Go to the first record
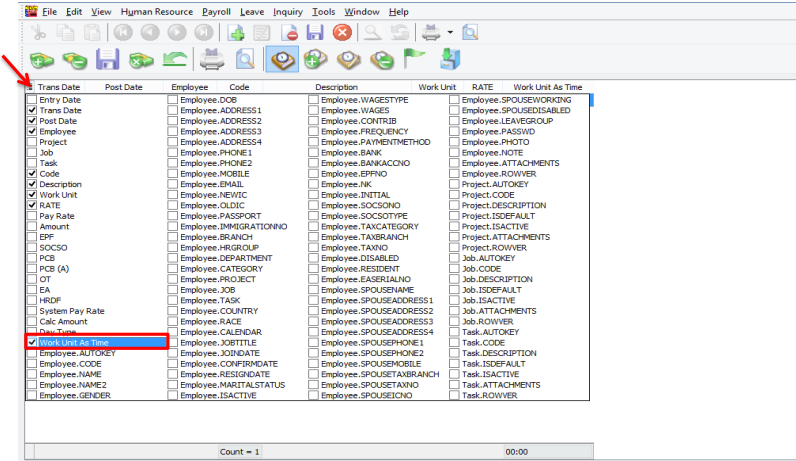 click(123, 32)
